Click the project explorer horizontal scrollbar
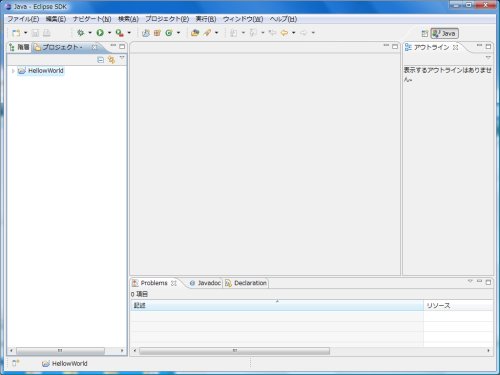This screenshot has height=375, width=500. pos(60,351)
